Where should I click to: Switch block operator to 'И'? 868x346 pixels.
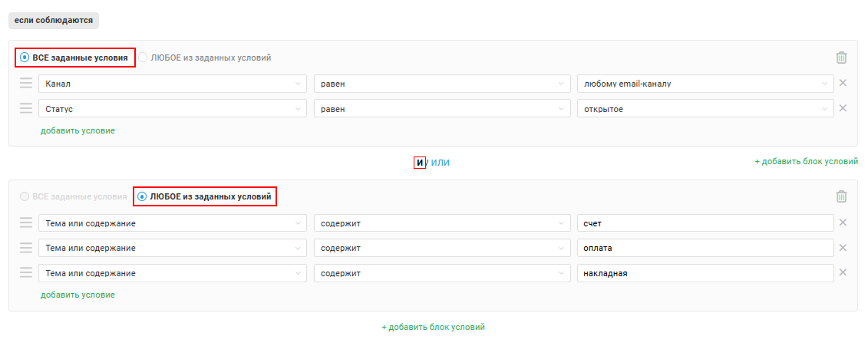419,163
